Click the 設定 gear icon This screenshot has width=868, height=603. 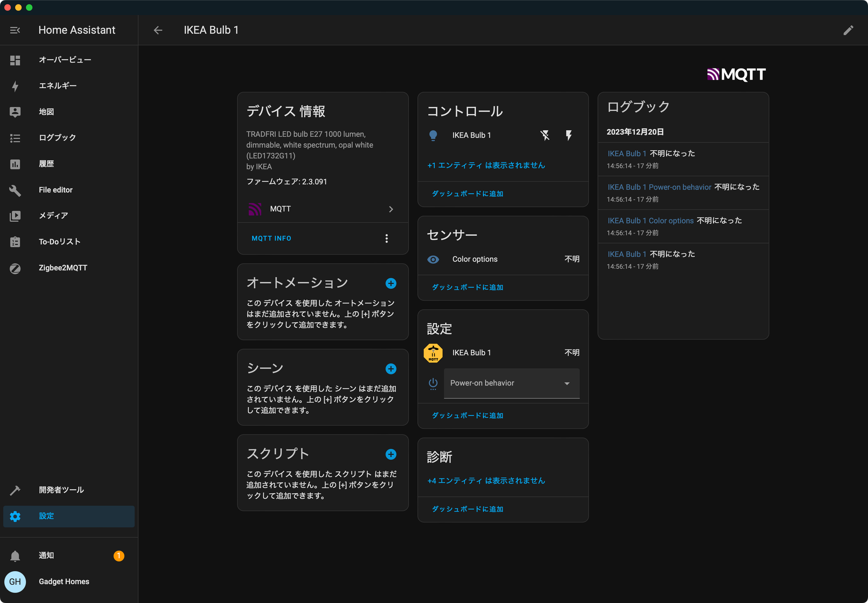click(x=15, y=516)
